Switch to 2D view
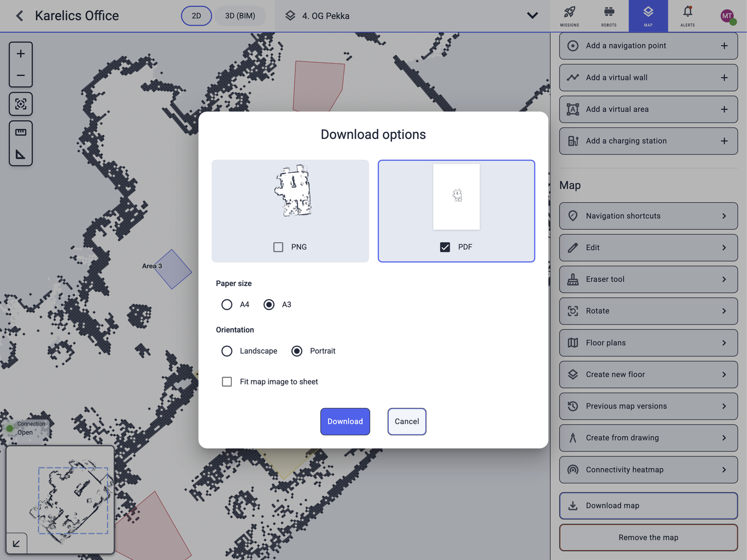The image size is (747, 560). 196,16
